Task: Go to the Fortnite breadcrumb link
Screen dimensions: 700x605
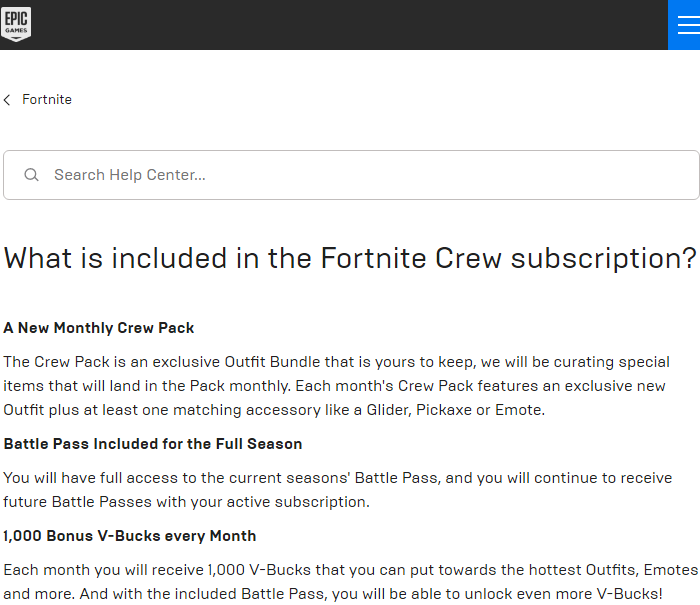Action: coord(47,100)
